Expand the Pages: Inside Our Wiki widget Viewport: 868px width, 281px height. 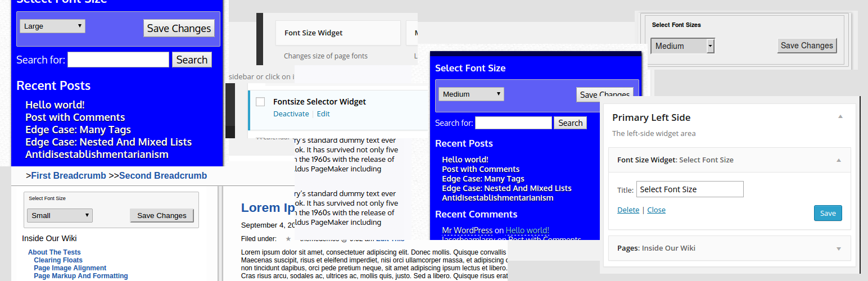tap(838, 248)
